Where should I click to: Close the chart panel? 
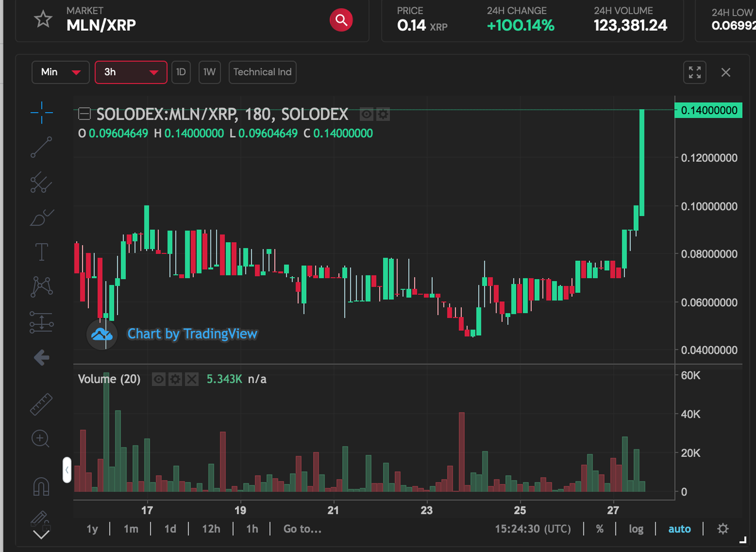726,72
